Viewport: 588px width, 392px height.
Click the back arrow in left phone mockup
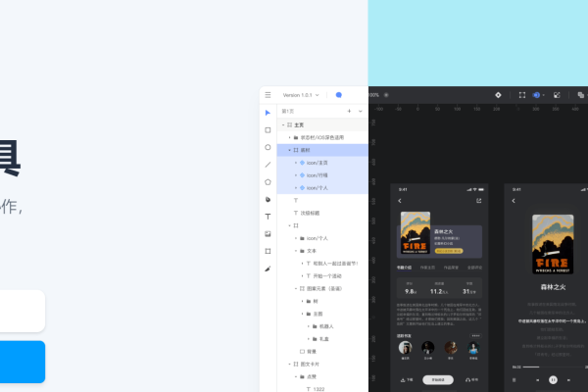pos(400,201)
